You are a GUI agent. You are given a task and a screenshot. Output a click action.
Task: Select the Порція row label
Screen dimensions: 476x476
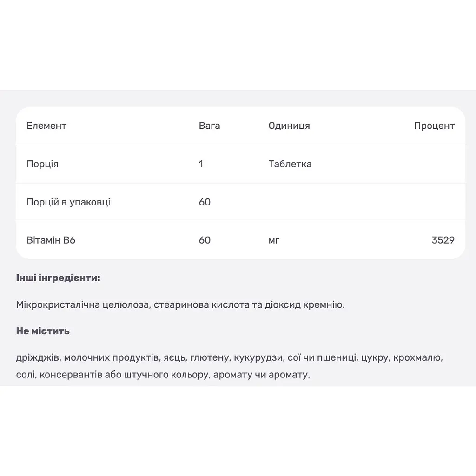(x=42, y=164)
